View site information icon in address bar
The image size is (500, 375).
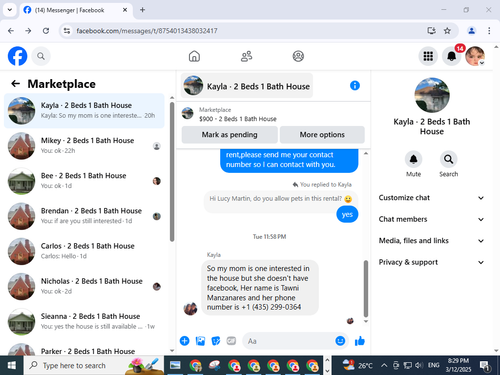pyautogui.click(x=67, y=31)
